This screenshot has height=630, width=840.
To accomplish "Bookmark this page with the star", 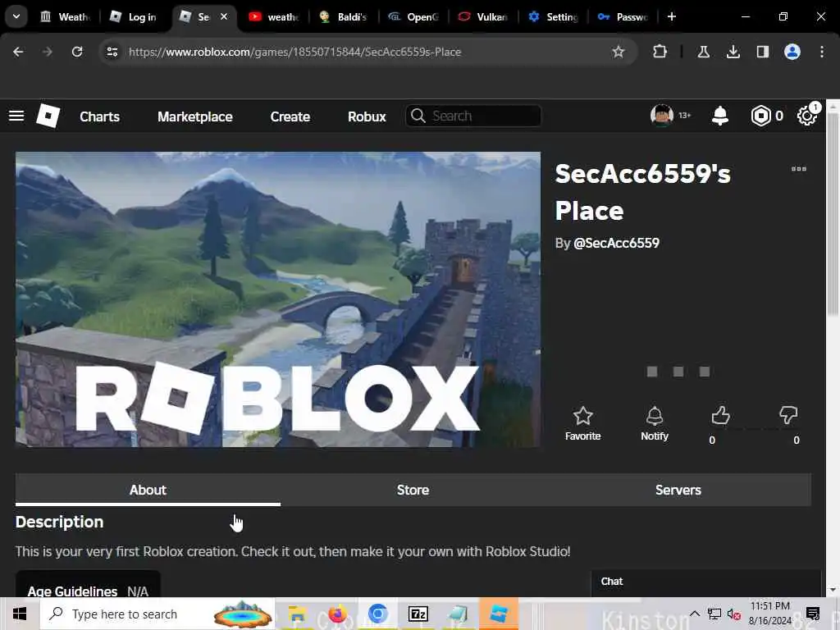I will (x=619, y=52).
